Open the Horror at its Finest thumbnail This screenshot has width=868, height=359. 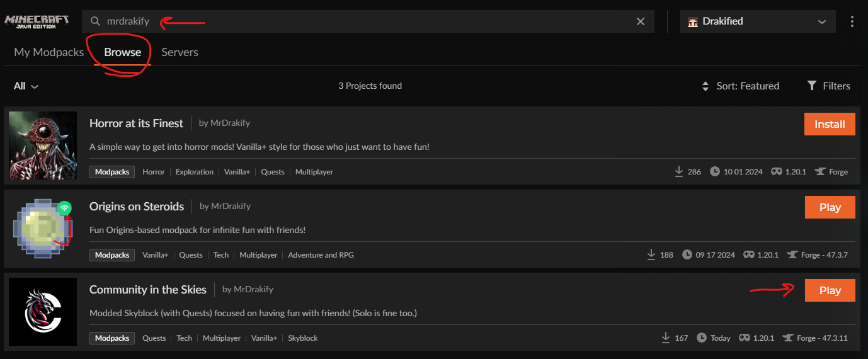[43, 145]
